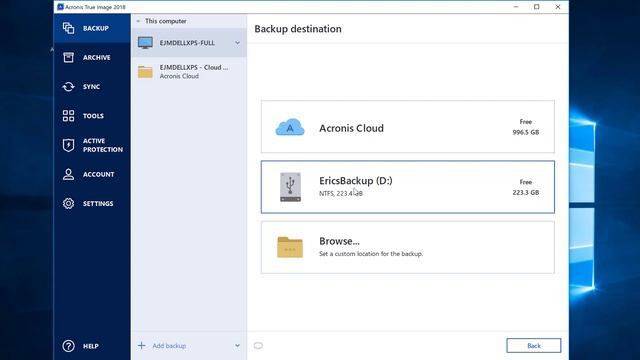Close the Acronis True Image window

(558, 7)
